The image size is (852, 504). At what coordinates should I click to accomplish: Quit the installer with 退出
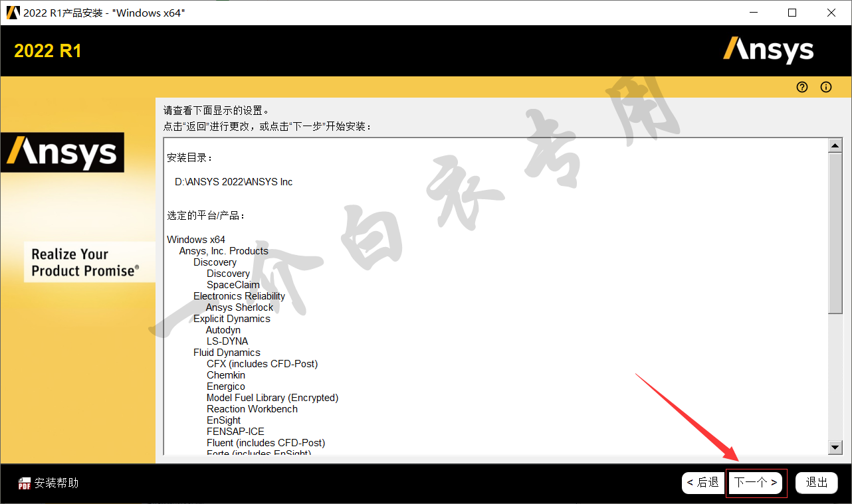click(817, 483)
